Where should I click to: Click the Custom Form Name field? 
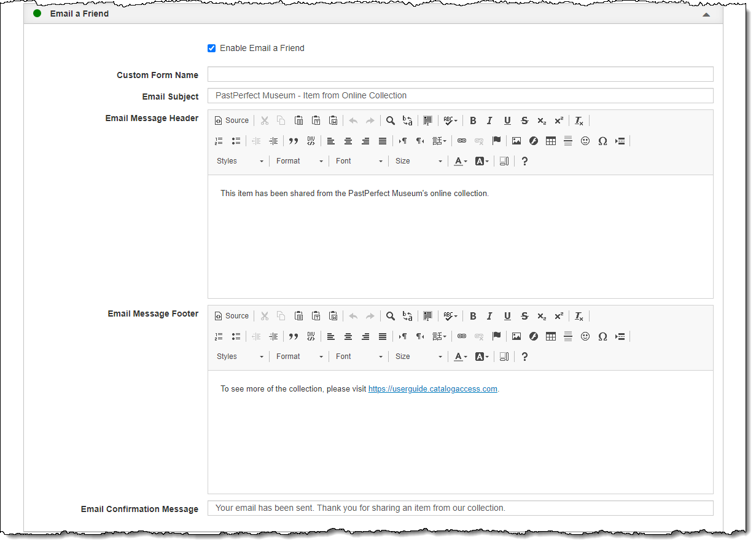pos(460,74)
